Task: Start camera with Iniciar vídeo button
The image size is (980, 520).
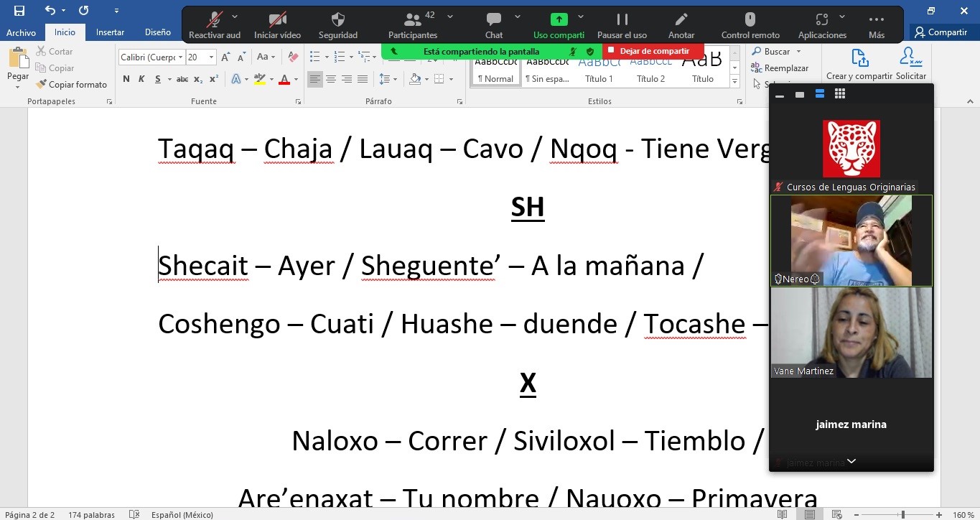Action: coord(277,20)
